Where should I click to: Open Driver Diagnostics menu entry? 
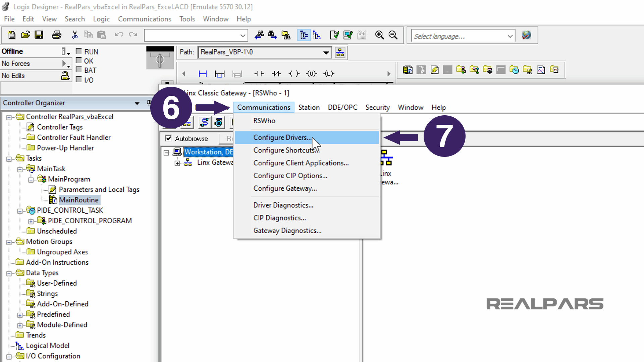[x=307, y=205]
